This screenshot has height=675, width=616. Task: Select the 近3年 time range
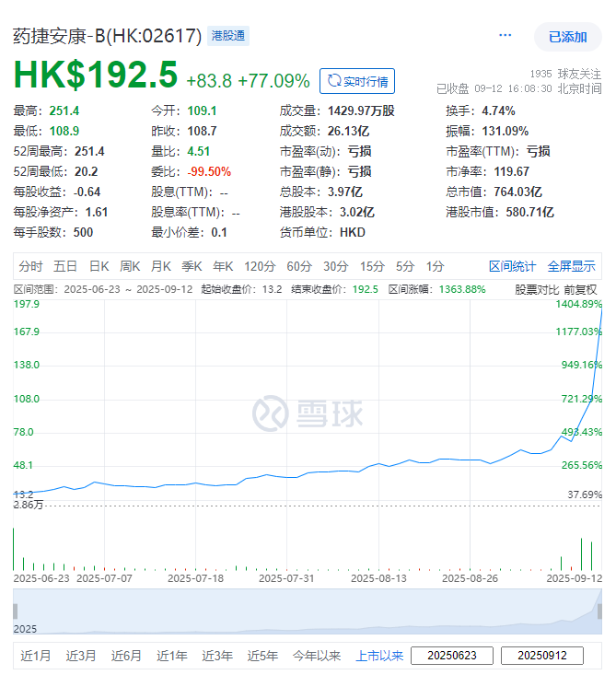click(217, 656)
